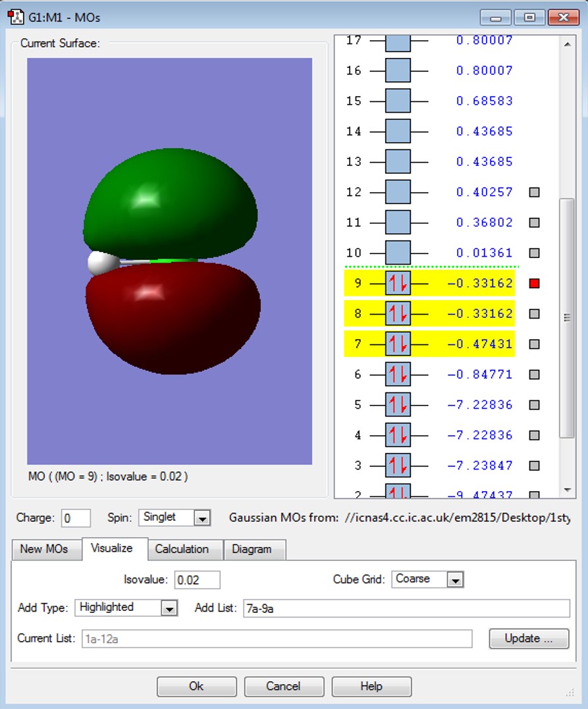Click electron-pair box of orbital 4
The height and width of the screenshot is (709, 588).
(x=398, y=435)
